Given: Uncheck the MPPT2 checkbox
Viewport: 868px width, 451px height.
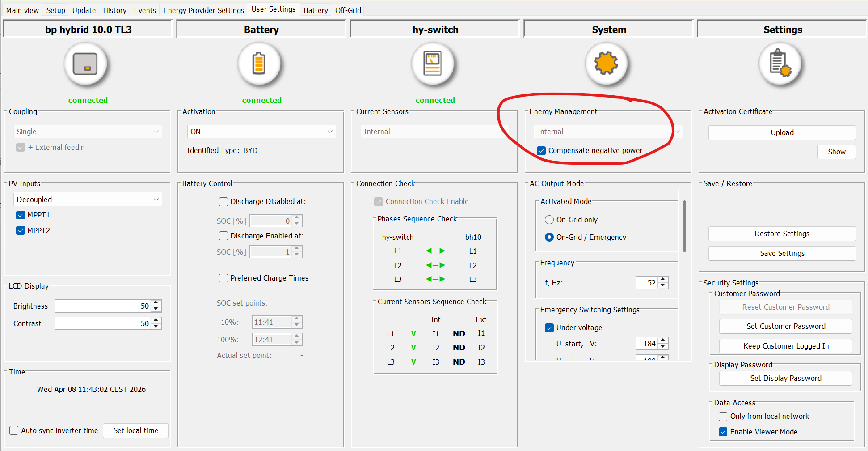Looking at the screenshot, I should pyautogui.click(x=21, y=230).
